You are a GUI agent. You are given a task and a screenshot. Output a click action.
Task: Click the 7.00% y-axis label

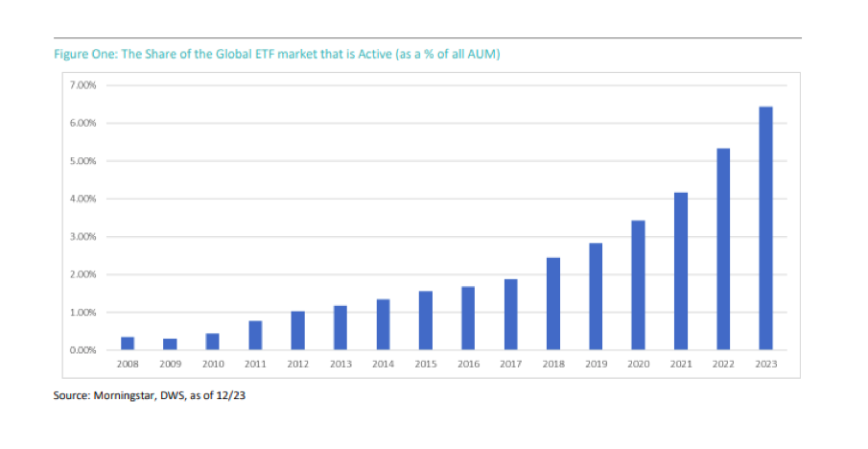84,85
